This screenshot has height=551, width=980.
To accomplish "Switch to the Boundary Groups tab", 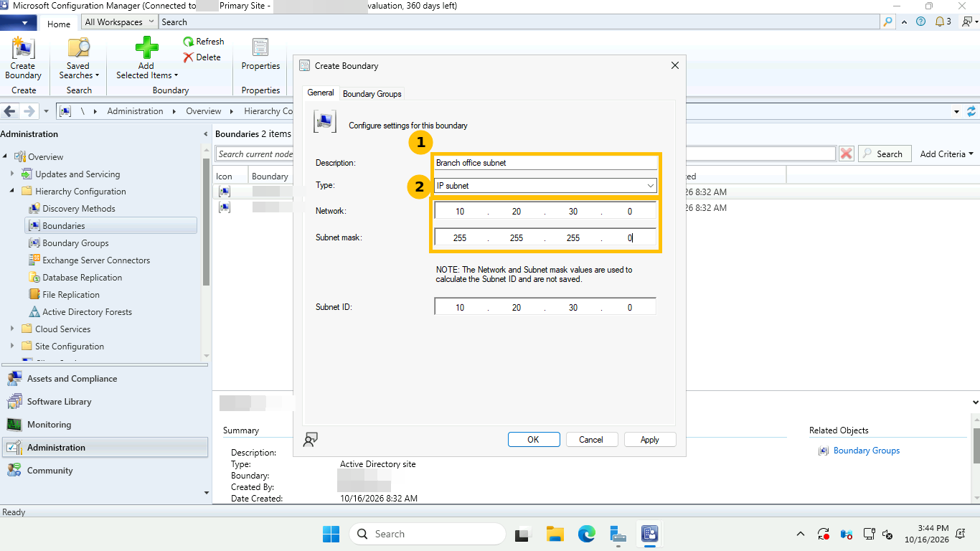I will pyautogui.click(x=372, y=93).
